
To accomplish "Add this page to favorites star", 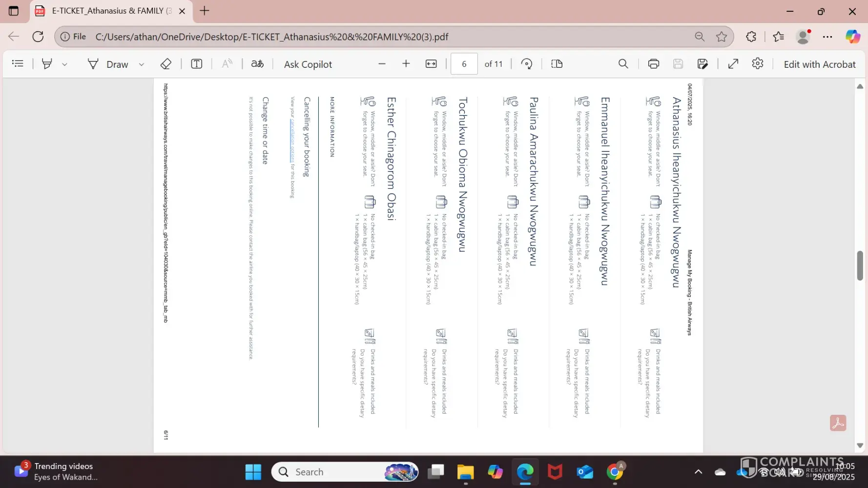I will pyautogui.click(x=721, y=37).
